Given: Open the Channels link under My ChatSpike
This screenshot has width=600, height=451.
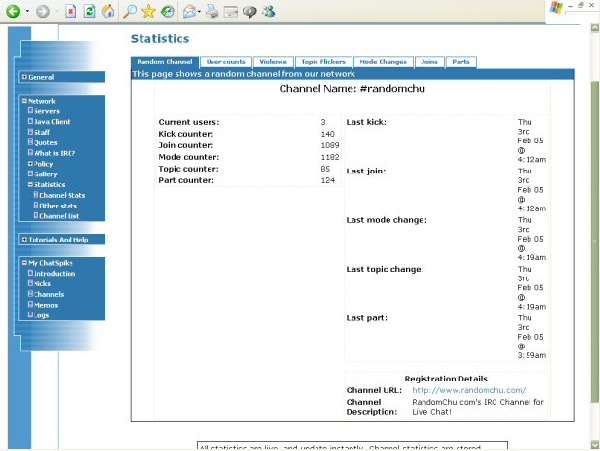Looking at the screenshot, I should click(x=49, y=295).
